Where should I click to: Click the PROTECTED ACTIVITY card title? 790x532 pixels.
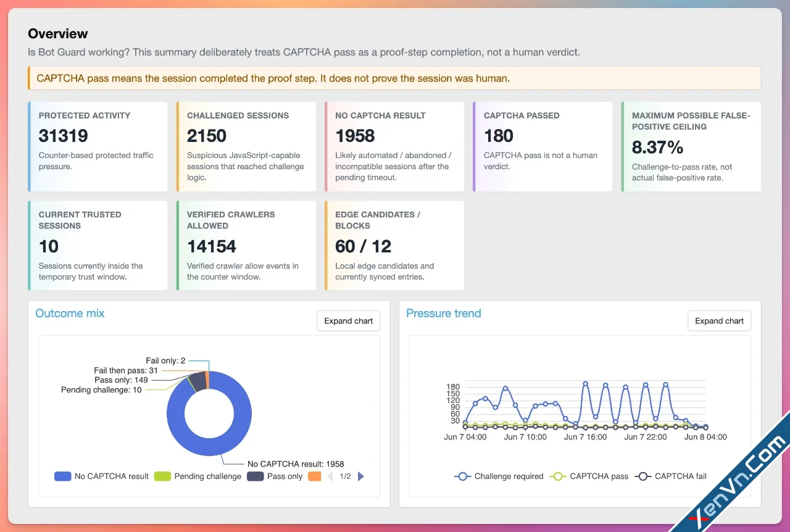click(x=85, y=115)
